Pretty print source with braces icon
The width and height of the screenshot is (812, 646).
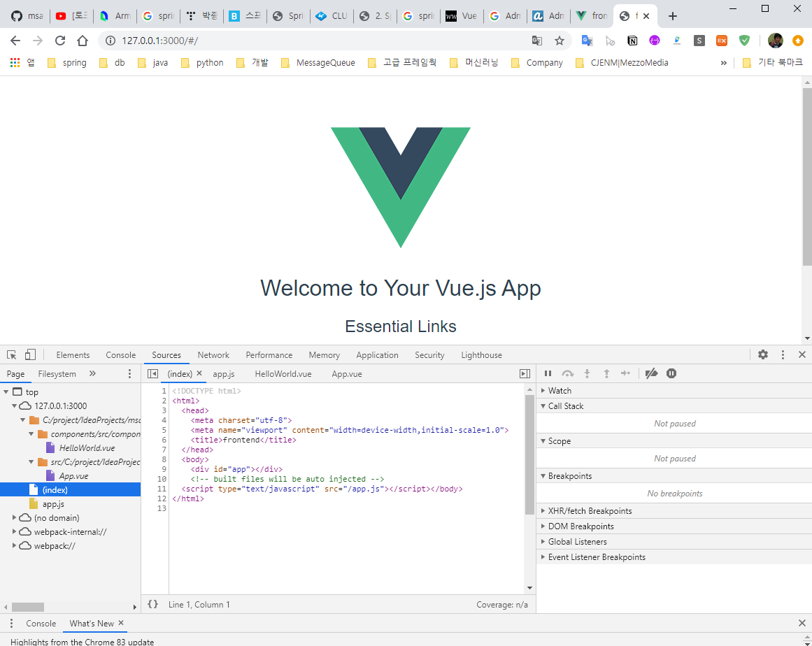point(152,604)
